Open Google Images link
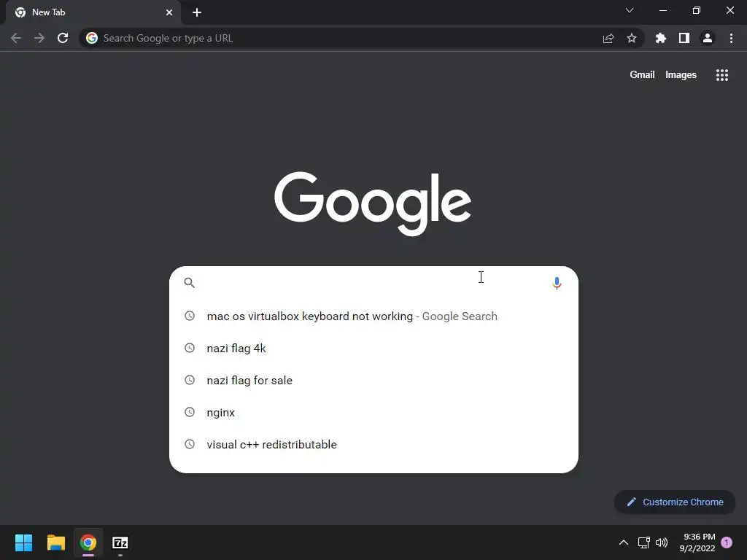Image resolution: width=747 pixels, height=560 pixels. tap(681, 75)
